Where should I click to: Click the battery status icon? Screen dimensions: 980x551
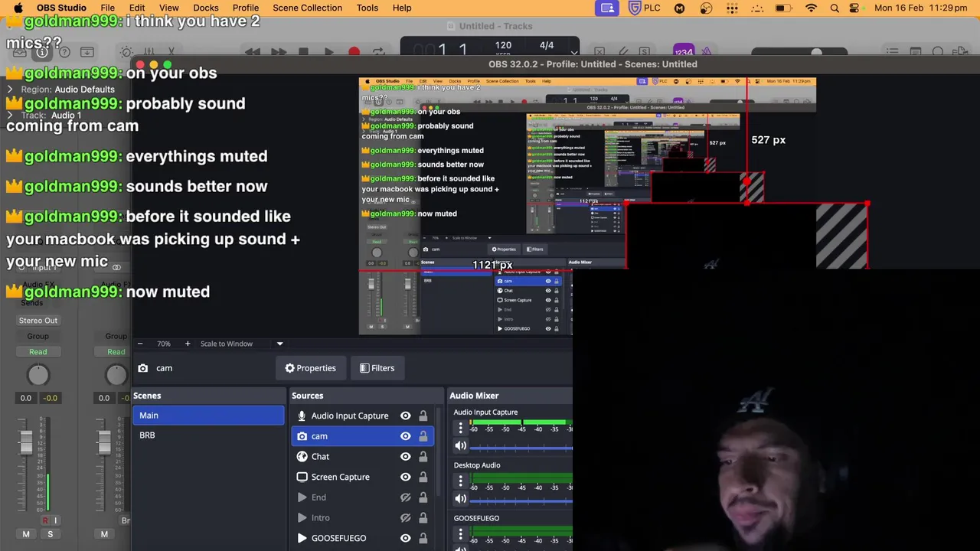coord(783,8)
